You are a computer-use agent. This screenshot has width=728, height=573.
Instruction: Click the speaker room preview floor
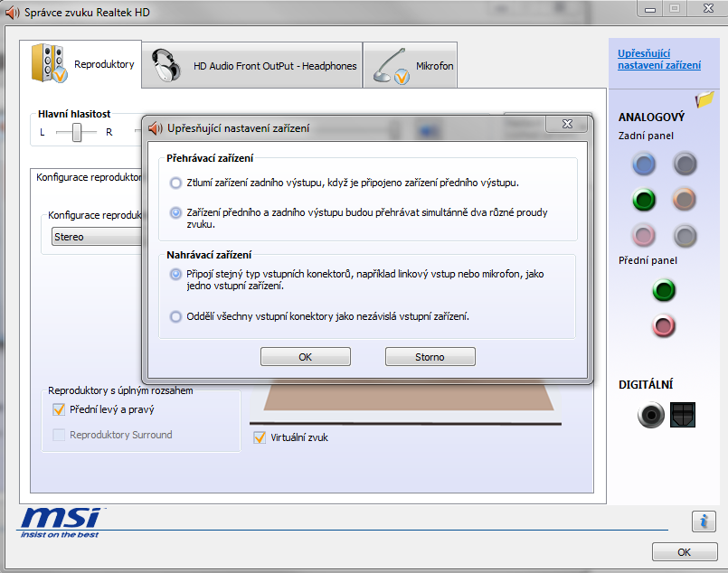coord(409,395)
